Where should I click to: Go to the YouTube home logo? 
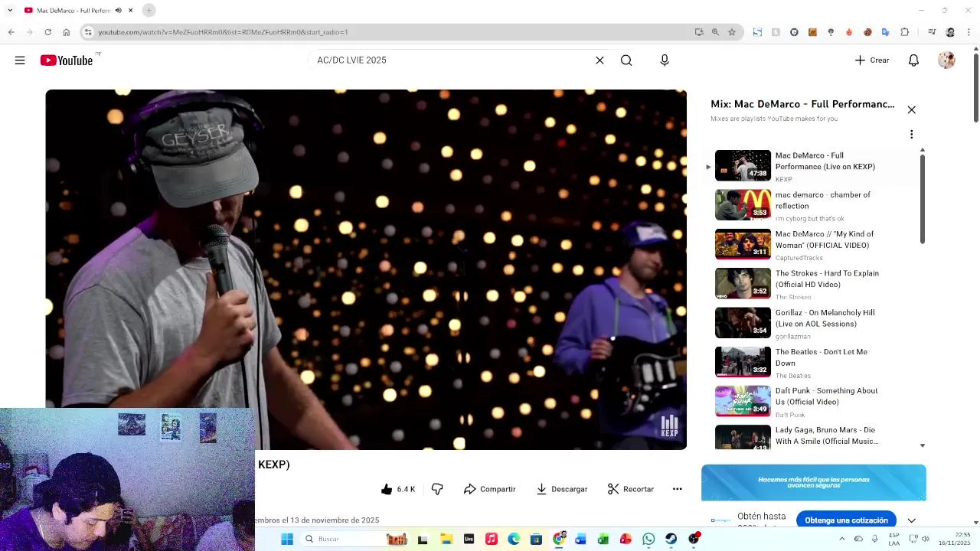point(67,60)
